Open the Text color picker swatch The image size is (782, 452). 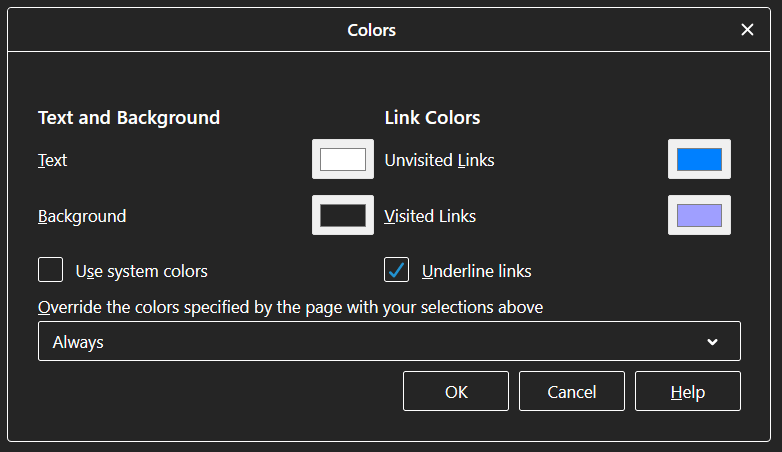[343, 159]
